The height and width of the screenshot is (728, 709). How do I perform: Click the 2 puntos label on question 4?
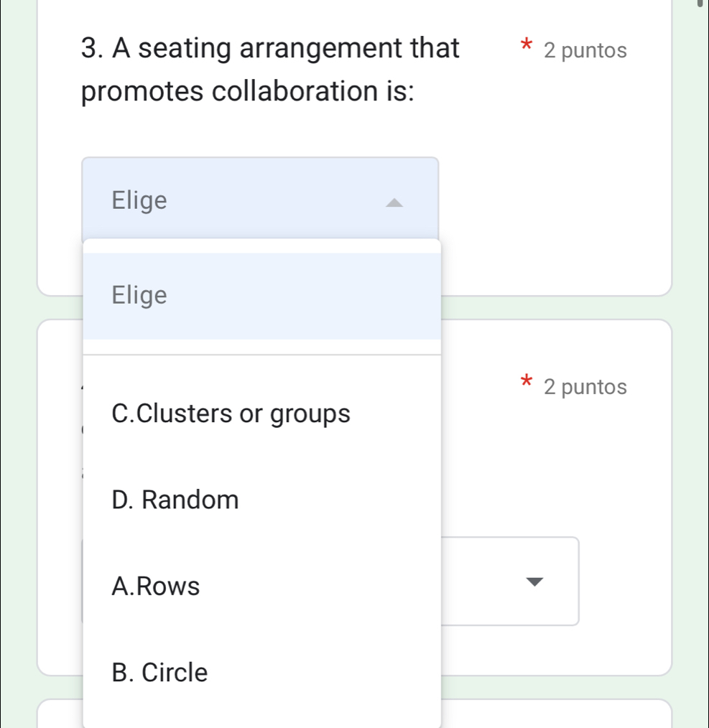point(585,386)
